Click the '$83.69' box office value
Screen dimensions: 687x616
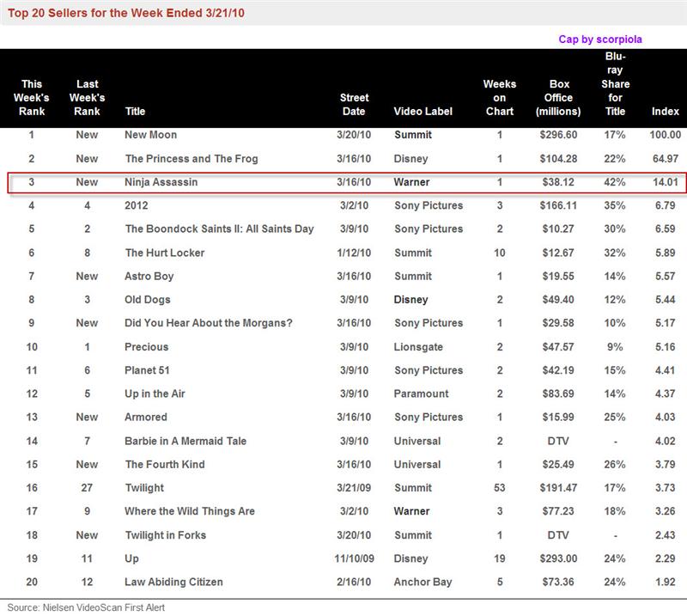[x=558, y=393]
